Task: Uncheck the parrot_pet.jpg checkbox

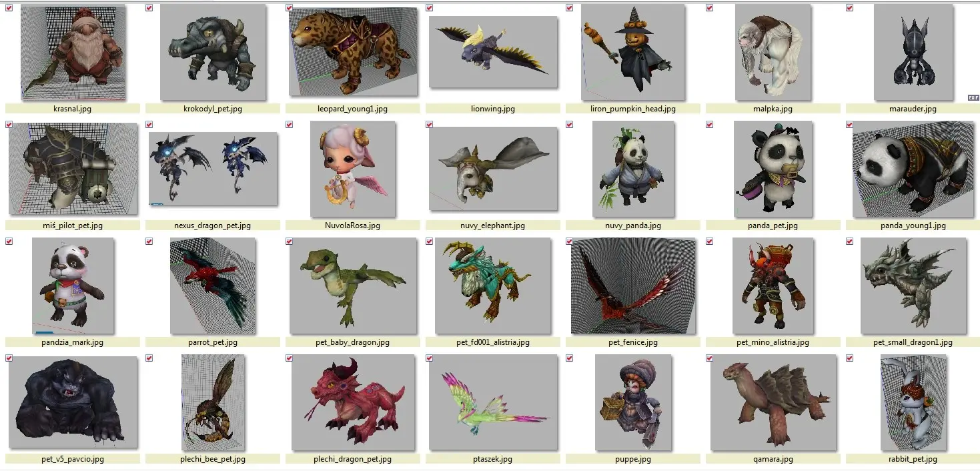Action: tap(149, 242)
